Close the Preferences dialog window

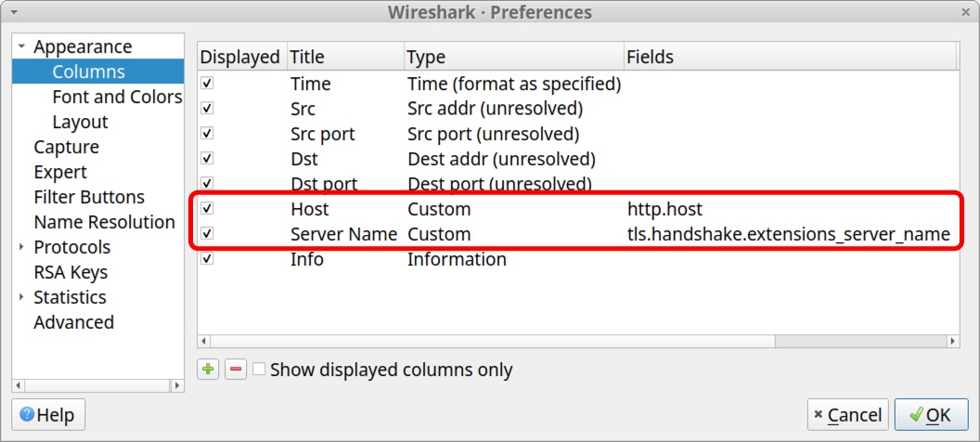[966, 12]
